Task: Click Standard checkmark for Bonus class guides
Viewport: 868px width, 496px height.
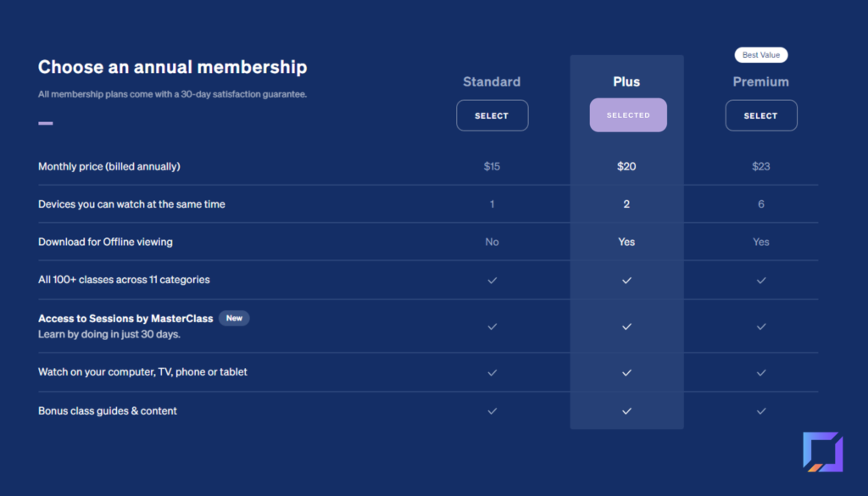Action: (x=492, y=411)
